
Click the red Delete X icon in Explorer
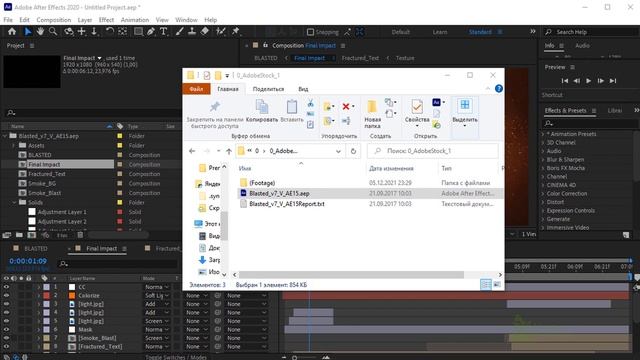346,107
